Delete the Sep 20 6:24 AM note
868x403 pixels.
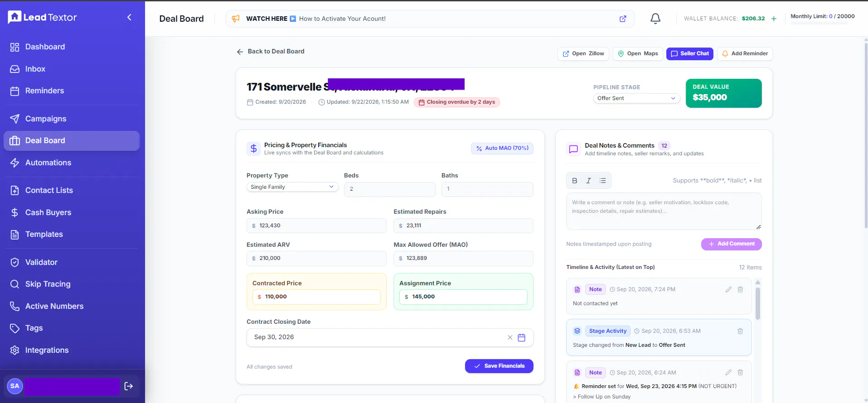(740, 372)
